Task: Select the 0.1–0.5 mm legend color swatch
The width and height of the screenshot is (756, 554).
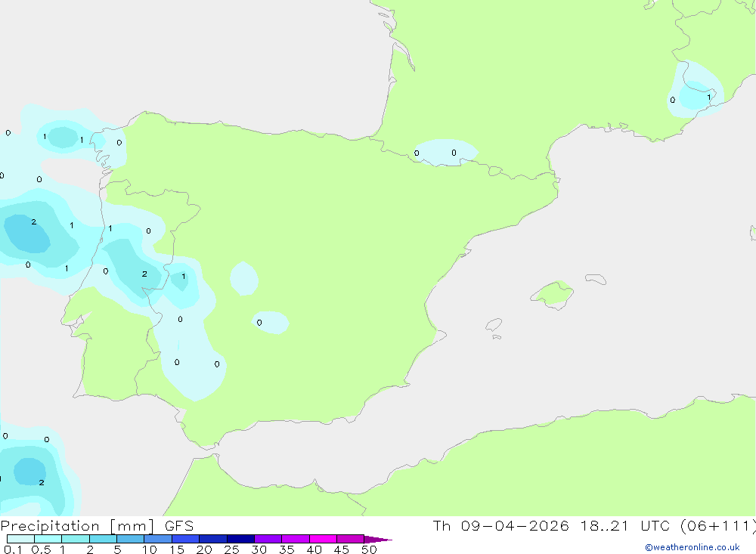Action: coord(20,539)
